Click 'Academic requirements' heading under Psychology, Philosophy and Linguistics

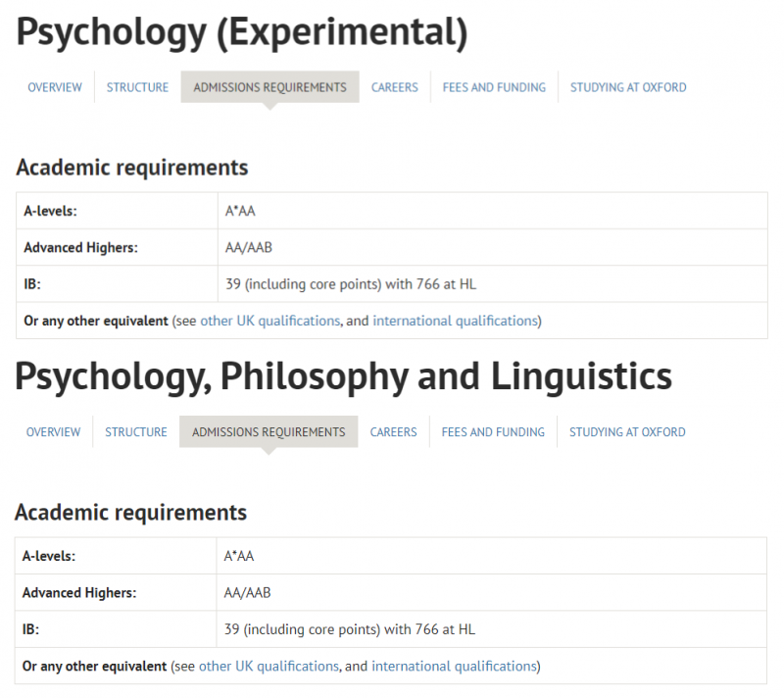point(131,513)
